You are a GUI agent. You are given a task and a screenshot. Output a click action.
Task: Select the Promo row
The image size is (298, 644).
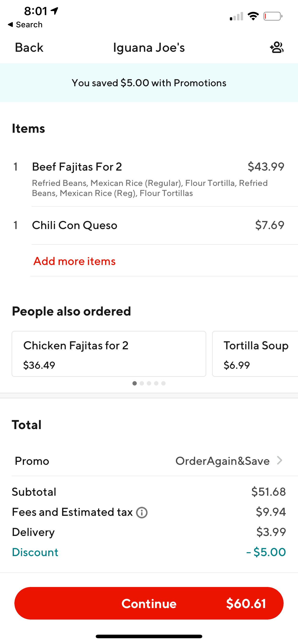[149, 461]
